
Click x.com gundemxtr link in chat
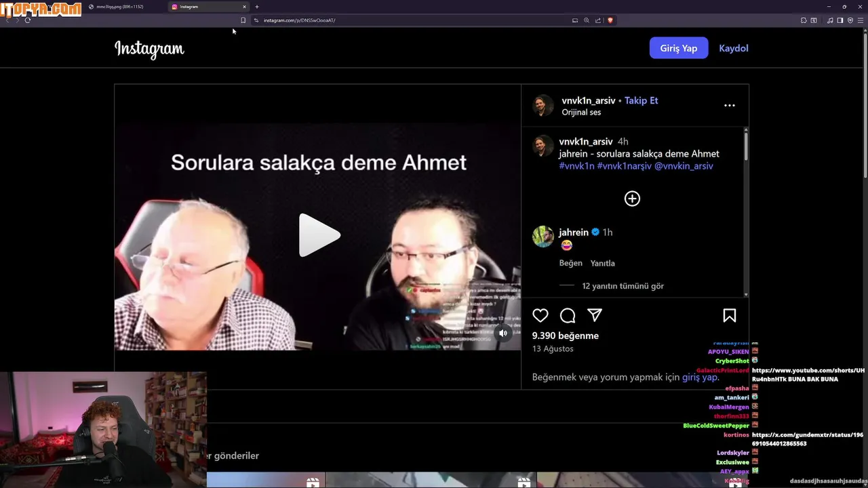pyautogui.click(x=807, y=439)
